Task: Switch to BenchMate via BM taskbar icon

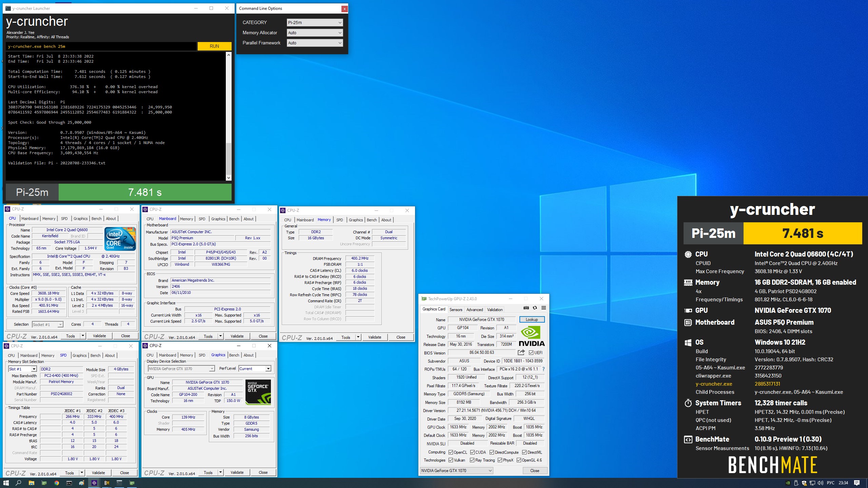Action: point(107,483)
